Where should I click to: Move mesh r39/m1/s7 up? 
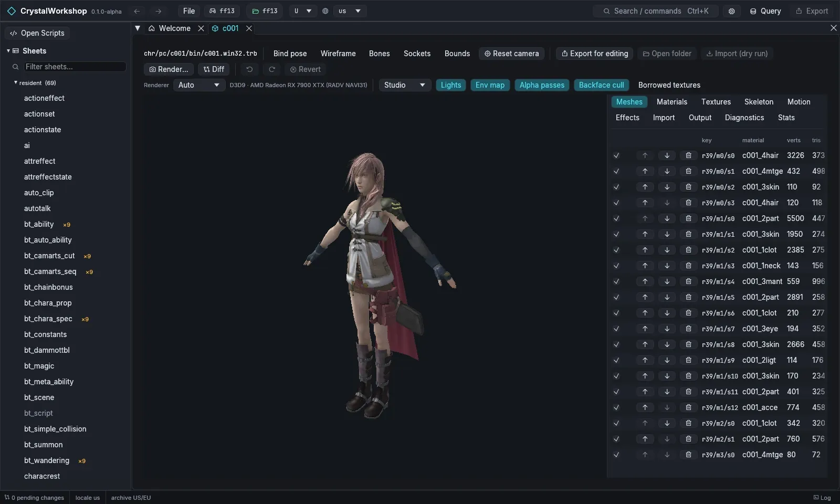[645, 329]
